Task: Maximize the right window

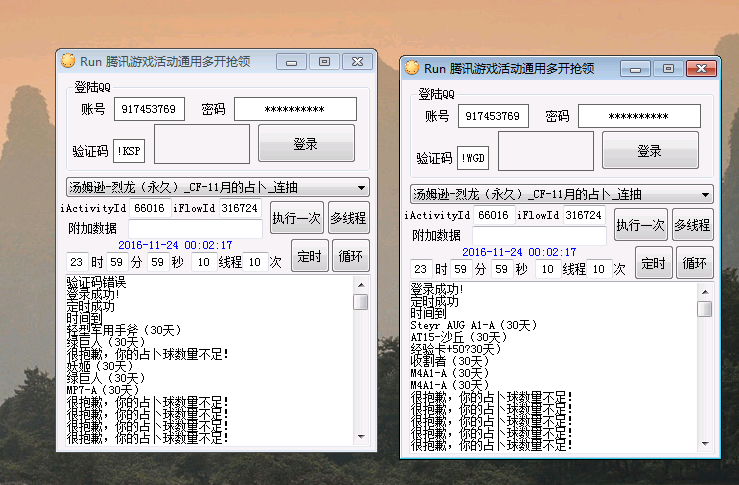Action: coord(668,69)
